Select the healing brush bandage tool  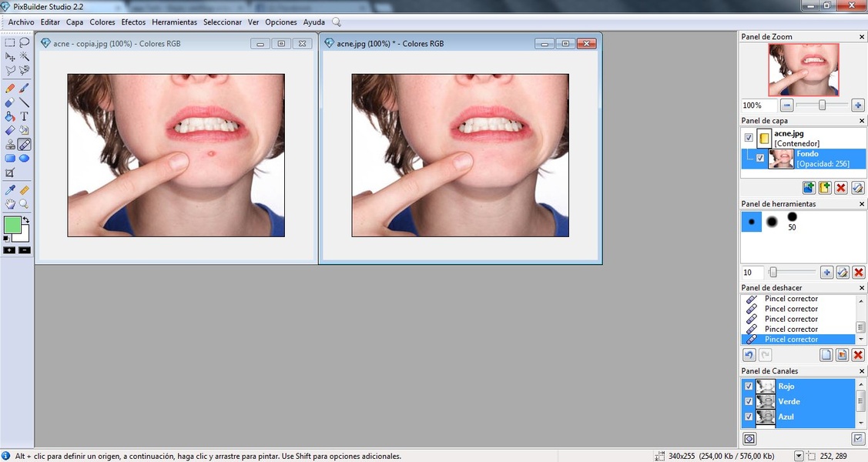pos(25,145)
